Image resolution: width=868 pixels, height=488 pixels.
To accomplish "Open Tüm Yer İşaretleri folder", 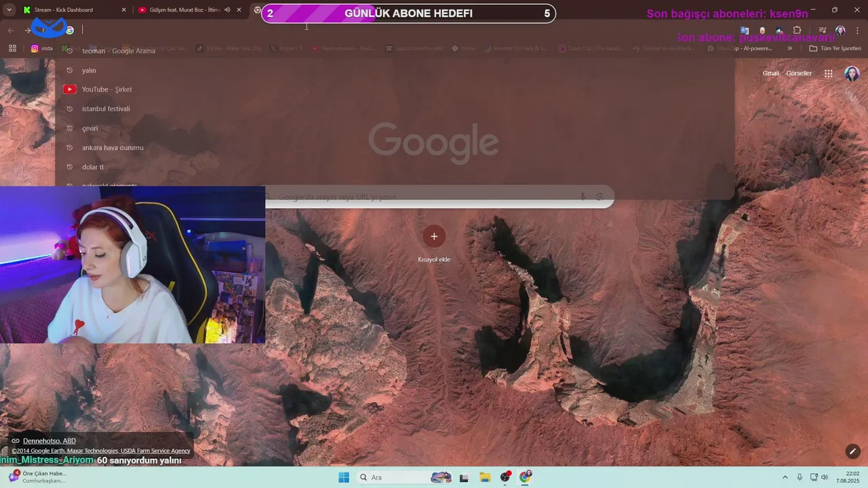I will pyautogui.click(x=835, y=48).
